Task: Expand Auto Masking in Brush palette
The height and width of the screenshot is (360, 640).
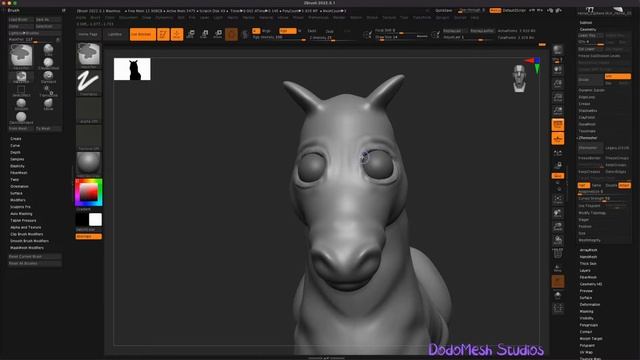Action: pyautogui.click(x=21, y=213)
